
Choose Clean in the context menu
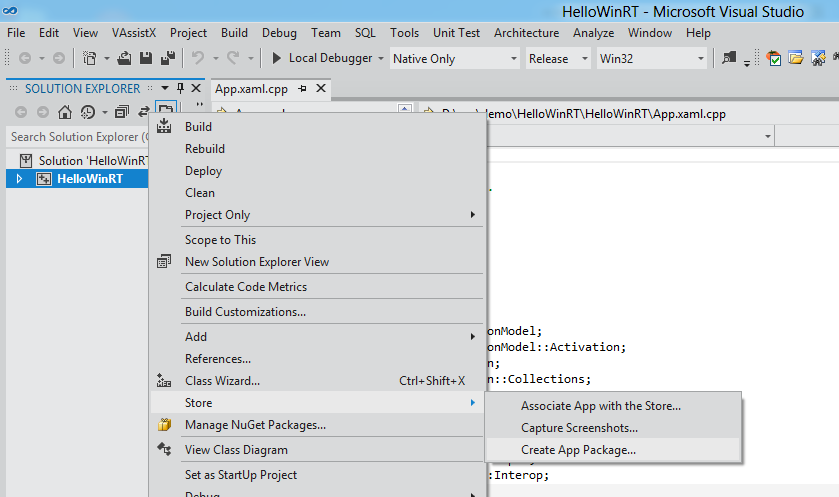(x=318, y=193)
